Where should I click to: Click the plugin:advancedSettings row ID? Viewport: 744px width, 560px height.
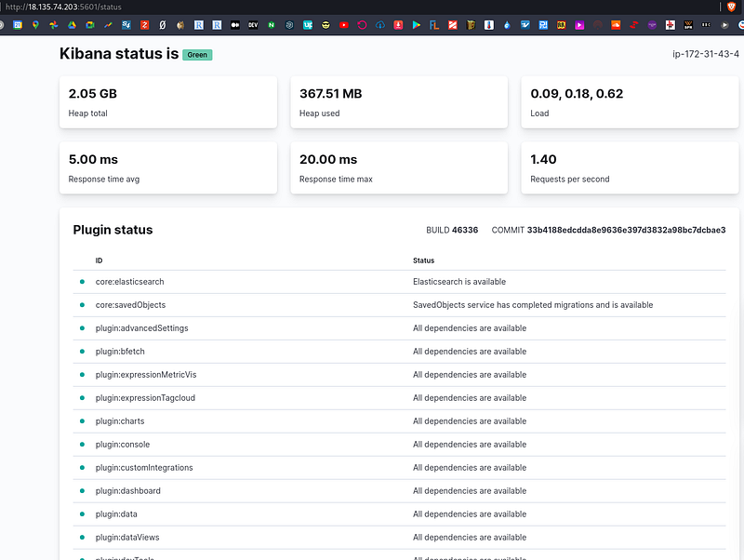pos(142,328)
